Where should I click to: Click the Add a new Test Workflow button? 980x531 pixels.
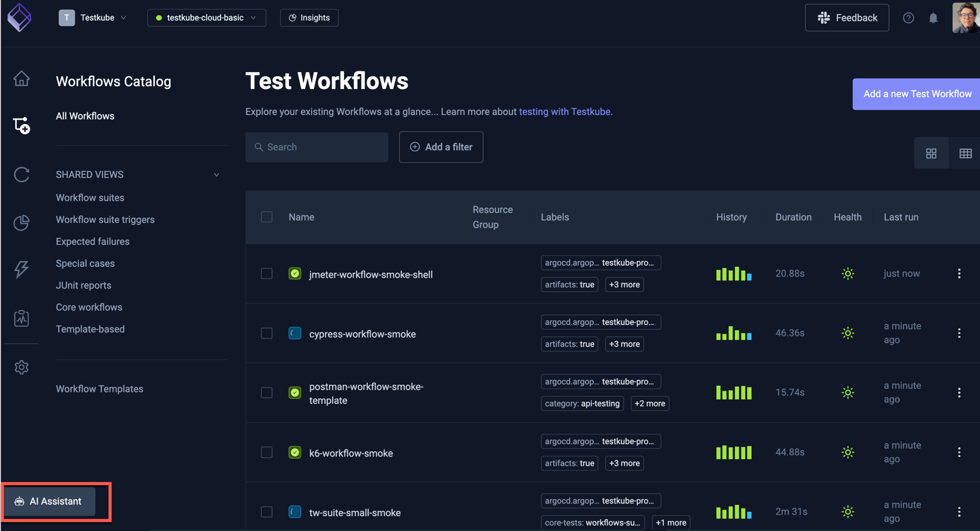click(x=917, y=94)
